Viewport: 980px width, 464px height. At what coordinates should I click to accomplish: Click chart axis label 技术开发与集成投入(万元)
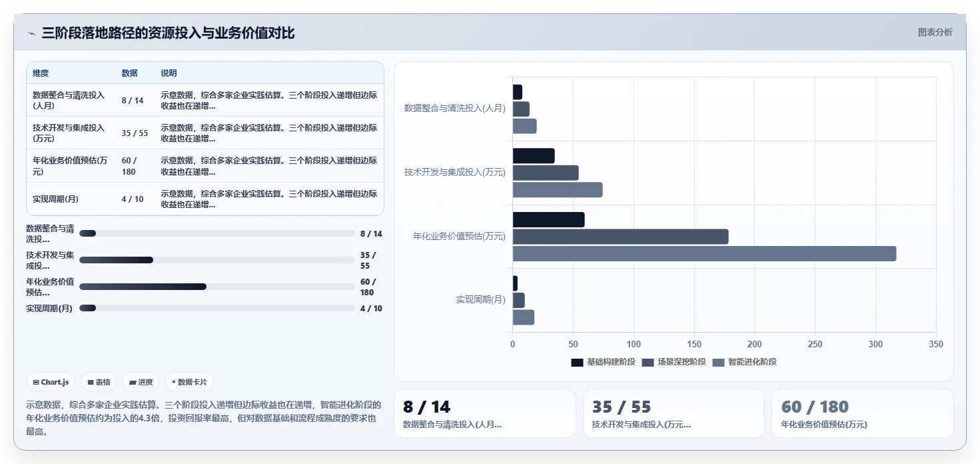click(454, 172)
